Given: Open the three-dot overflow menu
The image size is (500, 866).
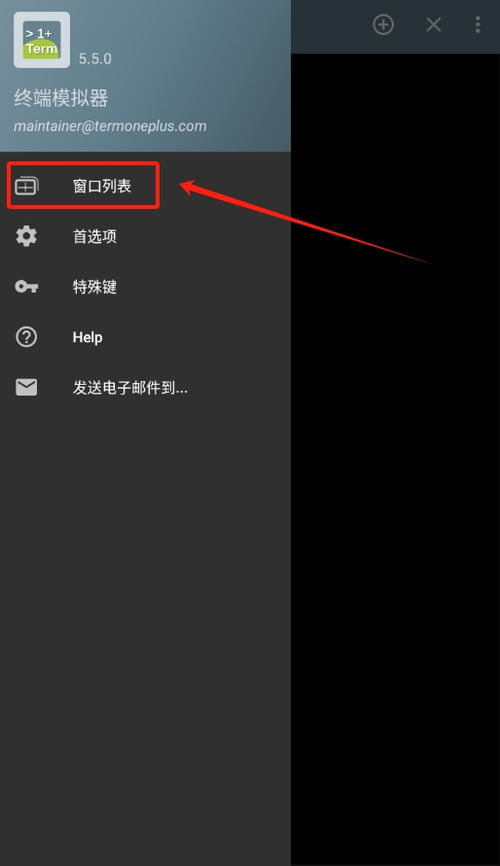Looking at the screenshot, I should click(477, 25).
